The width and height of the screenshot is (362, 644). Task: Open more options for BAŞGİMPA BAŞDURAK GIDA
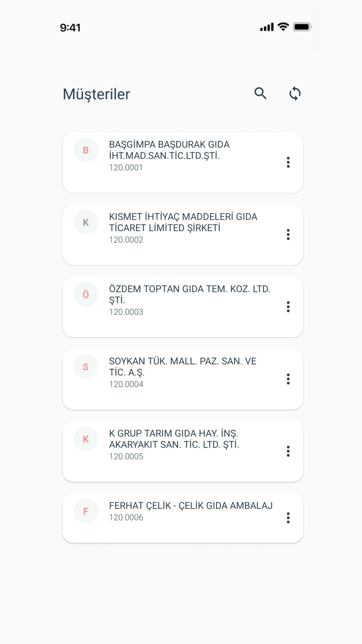[288, 162]
